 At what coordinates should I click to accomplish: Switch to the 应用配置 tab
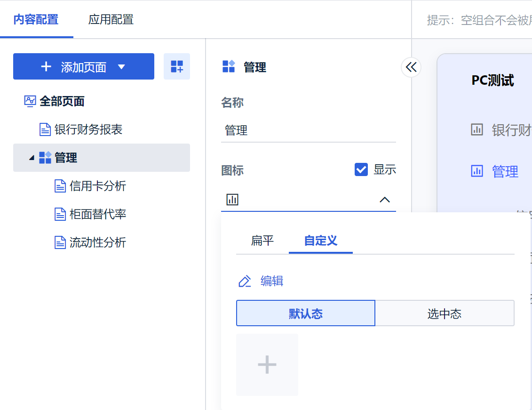(111, 19)
